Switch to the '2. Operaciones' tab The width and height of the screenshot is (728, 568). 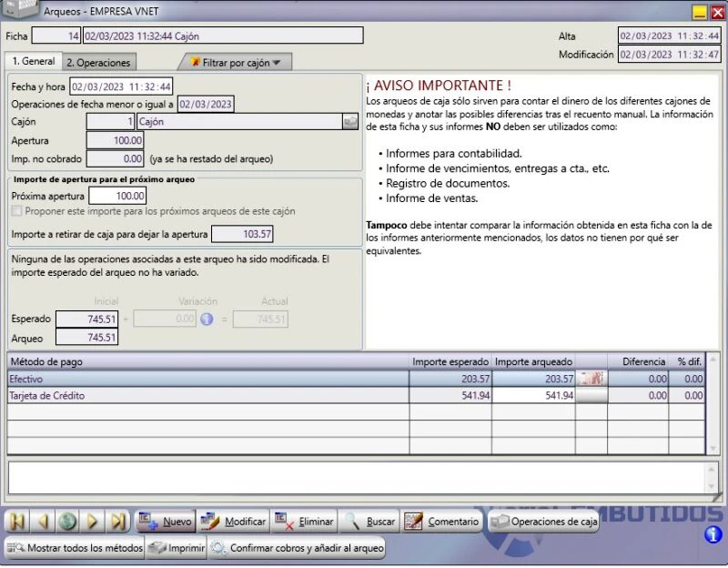coord(98,63)
